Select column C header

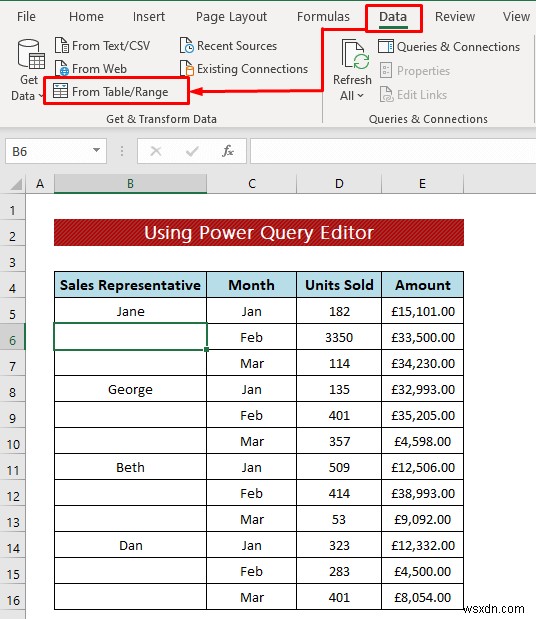[x=251, y=184]
